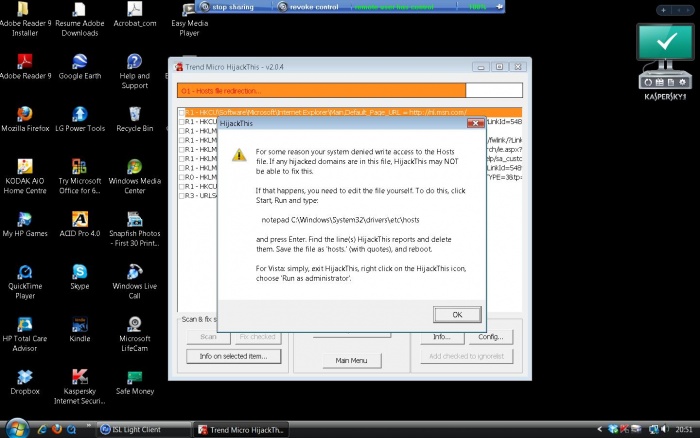This screenshot has width=700, height=438.
Task: Launch ACID Pro 4.0 desktop shortcut
Action: (x=79, y=225)
